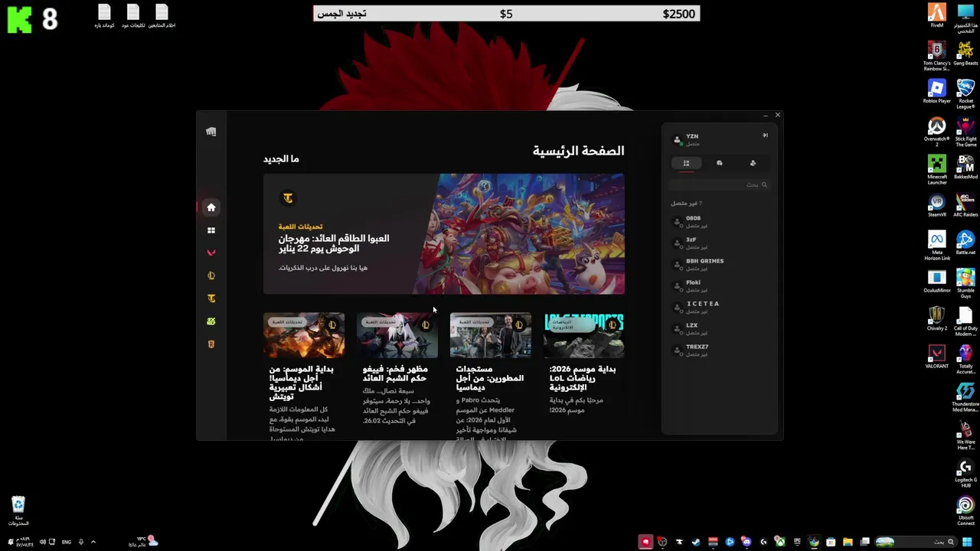Image resolution: width=980 pixels, height=551 pixels.
Task: Open Rocket League desktop shortcut
Action: tap(965, 93)
